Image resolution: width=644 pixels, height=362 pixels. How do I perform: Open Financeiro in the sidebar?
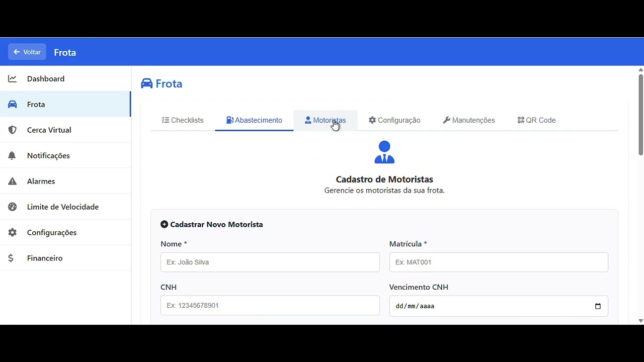coord(65,258)
